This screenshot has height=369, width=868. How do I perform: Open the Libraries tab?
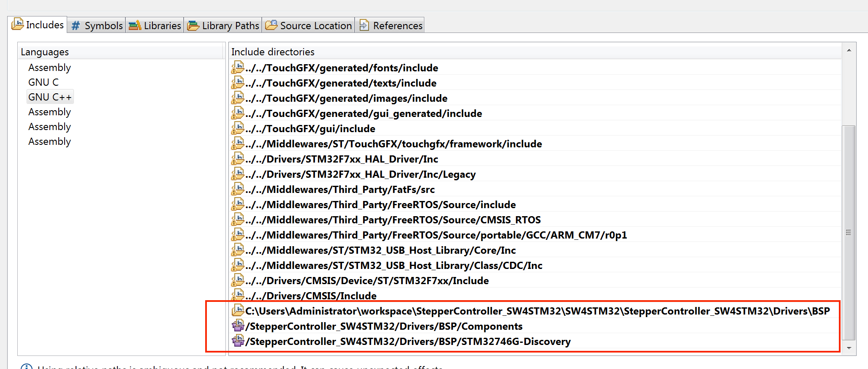(155, 26)
